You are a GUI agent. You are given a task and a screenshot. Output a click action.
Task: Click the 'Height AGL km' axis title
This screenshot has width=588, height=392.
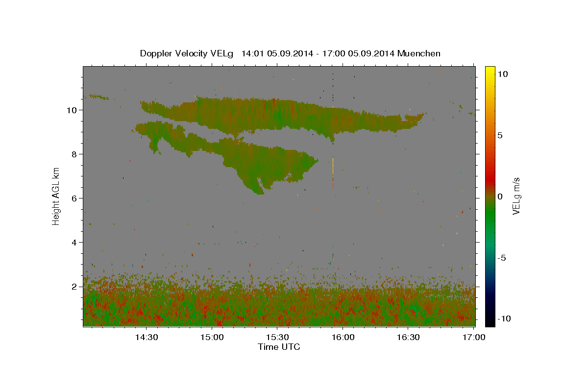[x=56, y=196]
